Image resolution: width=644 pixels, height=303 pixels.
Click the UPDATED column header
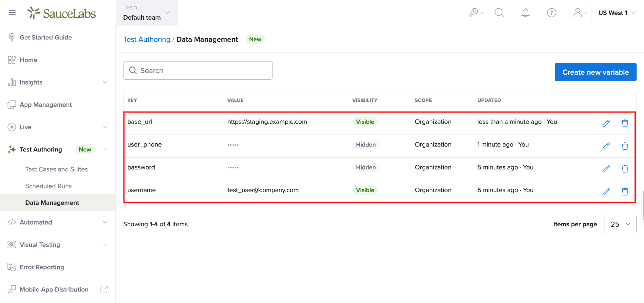[489, 100]
